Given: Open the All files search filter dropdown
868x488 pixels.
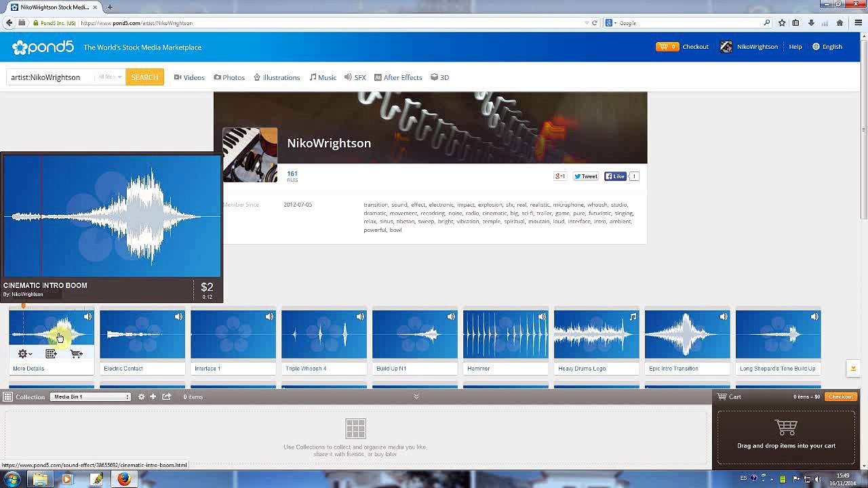Looking at the screenshot, I should (109, 77).
